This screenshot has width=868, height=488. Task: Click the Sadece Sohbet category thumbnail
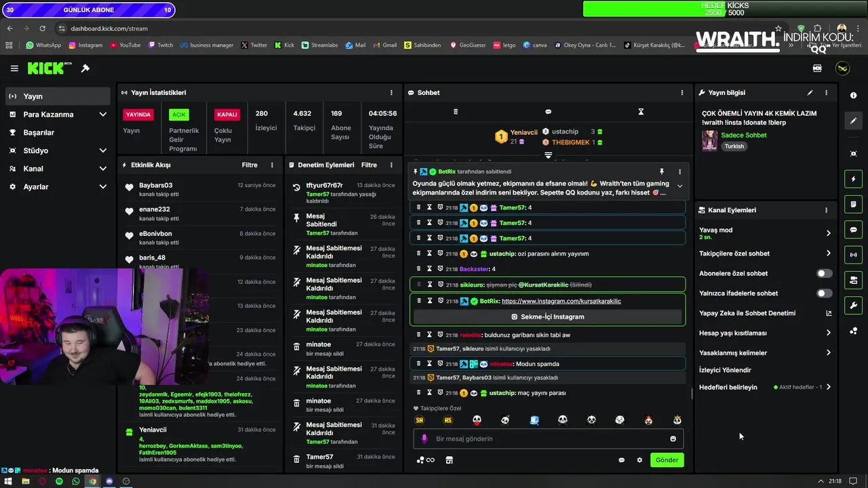point(709,140)
